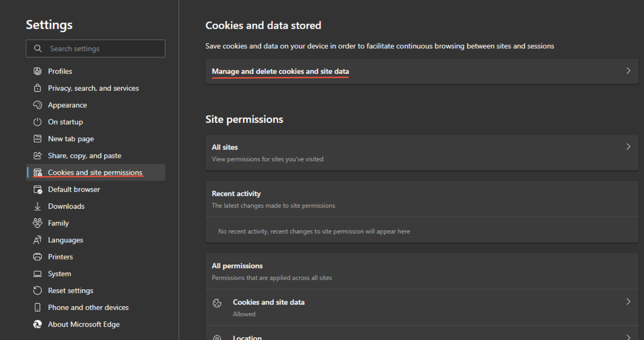Image resolution: width=644 pixels, height=340 pixels.
Task: Open System settings
Action: [95, 274]
